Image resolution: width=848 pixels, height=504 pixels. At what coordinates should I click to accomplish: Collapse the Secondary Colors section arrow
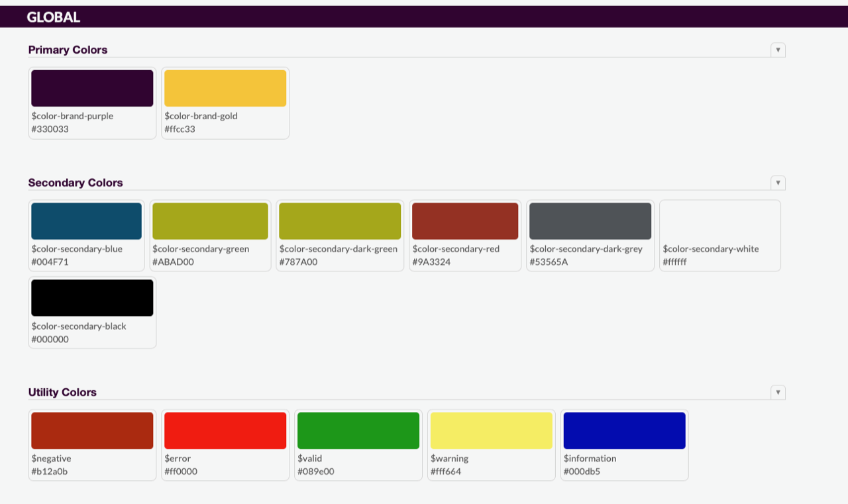pos(778,183)
